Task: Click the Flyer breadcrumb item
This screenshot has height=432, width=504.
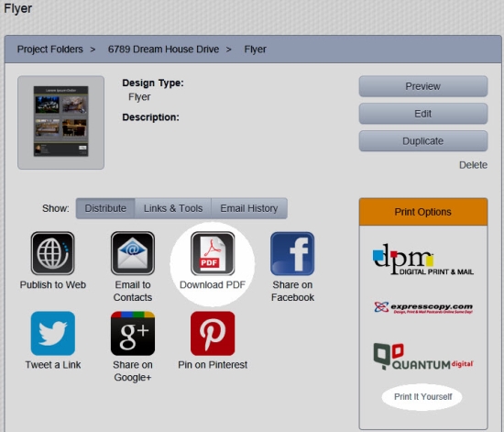Action: click(256, 50)
